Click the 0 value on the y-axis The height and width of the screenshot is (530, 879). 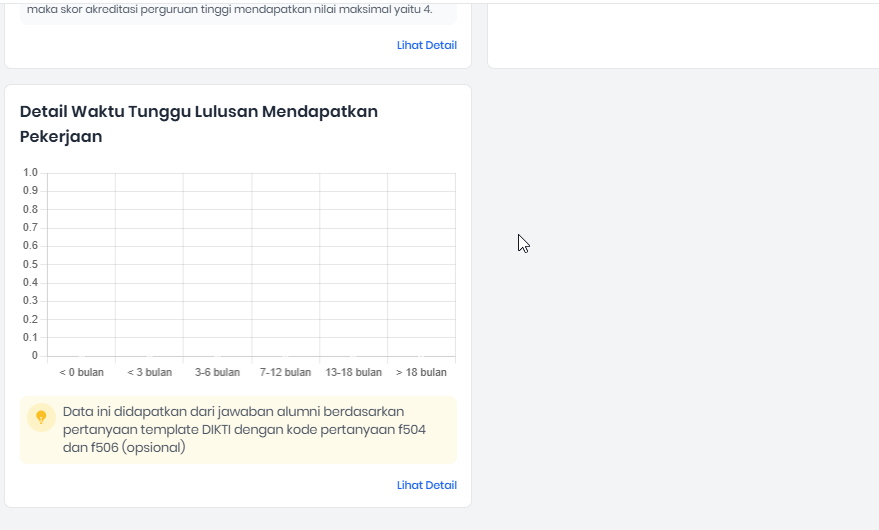34,355
